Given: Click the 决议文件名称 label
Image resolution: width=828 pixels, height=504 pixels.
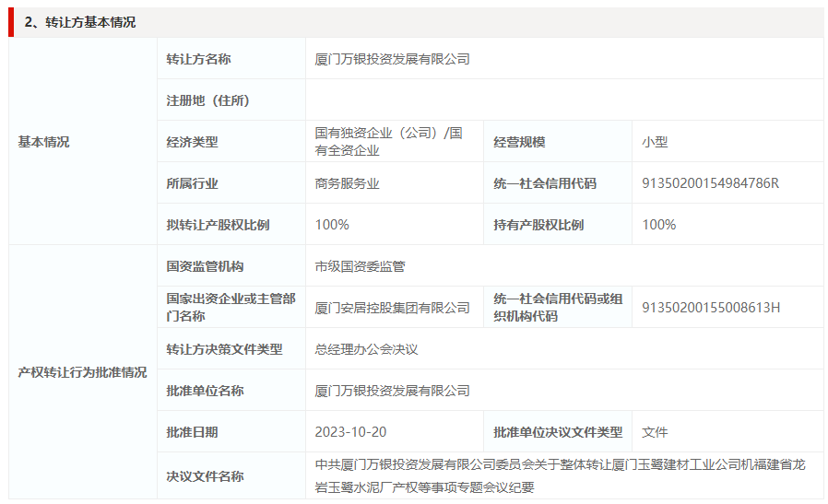Looking at the screenshot, I should [205, 476].
